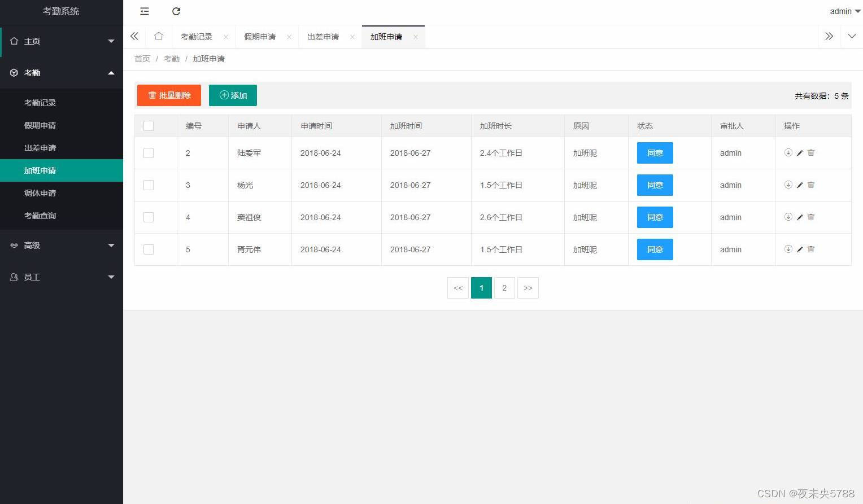Edit row 5 with pencil icon
This screenshot has width=863, height=504.
pyautogui.click(x=800, y=249)
